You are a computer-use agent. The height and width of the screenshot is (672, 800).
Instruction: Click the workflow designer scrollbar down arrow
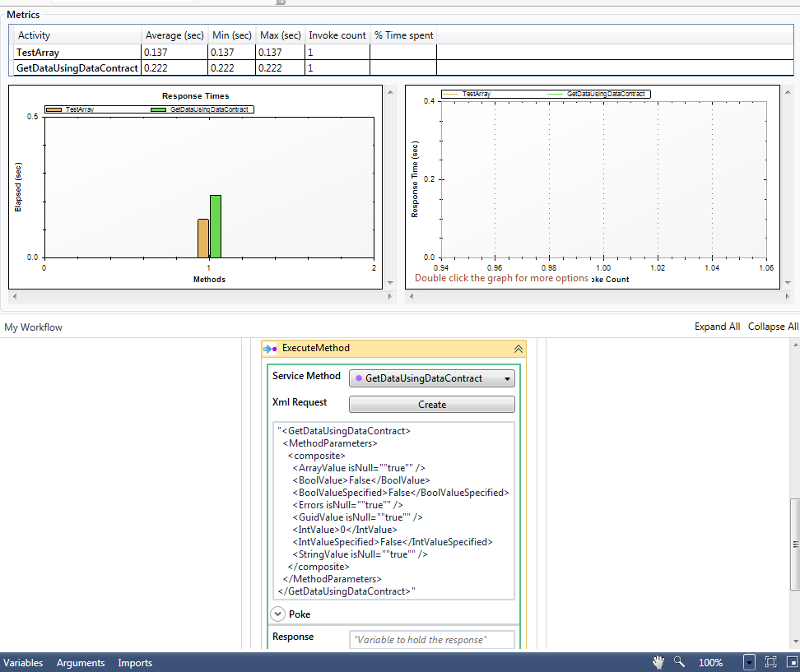(x=795, y=642)
